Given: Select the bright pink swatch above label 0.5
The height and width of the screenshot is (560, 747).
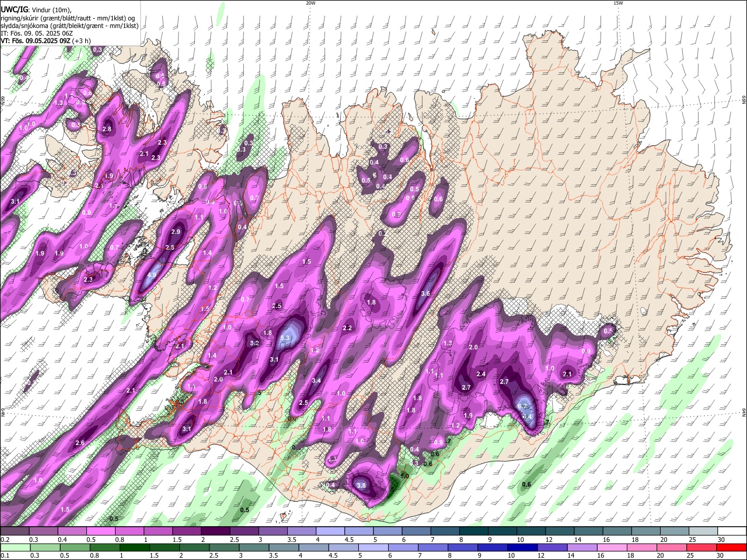Looking at the screenshot, I should pos(100,531).
